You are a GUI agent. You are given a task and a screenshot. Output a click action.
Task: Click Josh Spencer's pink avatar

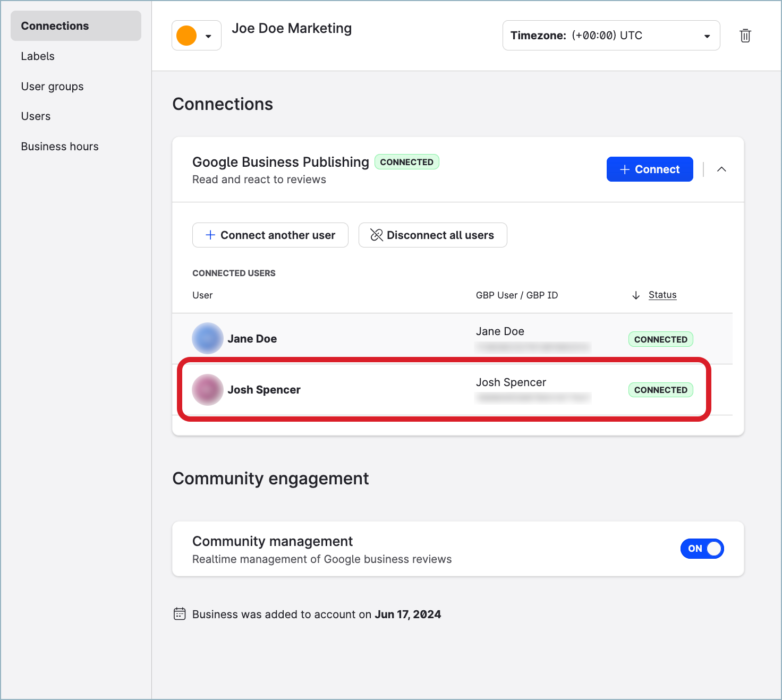(207, 390)
